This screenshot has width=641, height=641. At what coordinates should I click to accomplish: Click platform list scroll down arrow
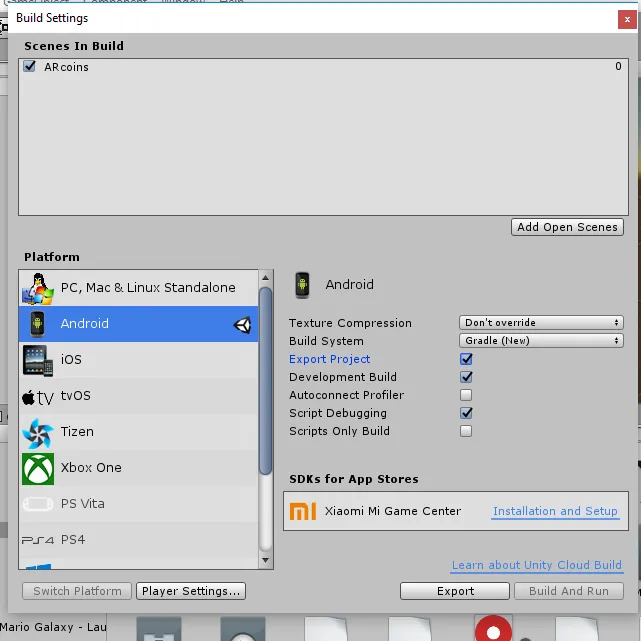(x=265, y=560)
